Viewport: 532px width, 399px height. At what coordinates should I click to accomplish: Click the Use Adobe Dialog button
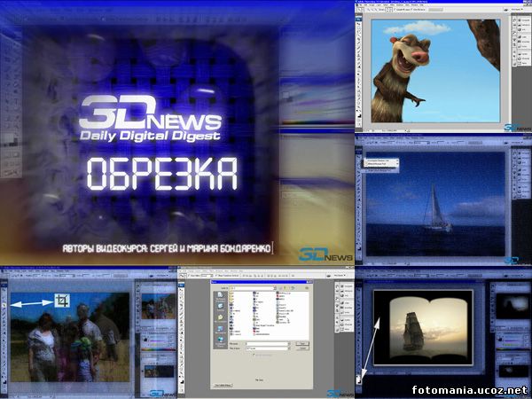pos(223,386)
